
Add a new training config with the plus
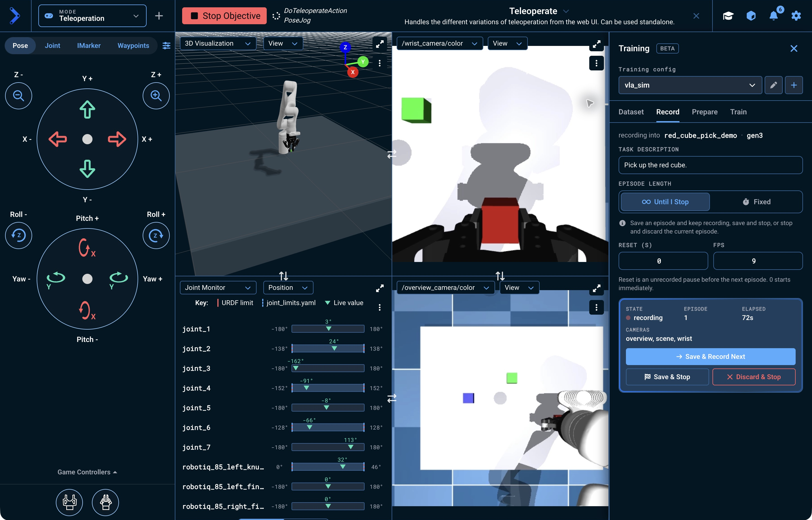pyautogui.click(x=794, y=85)
